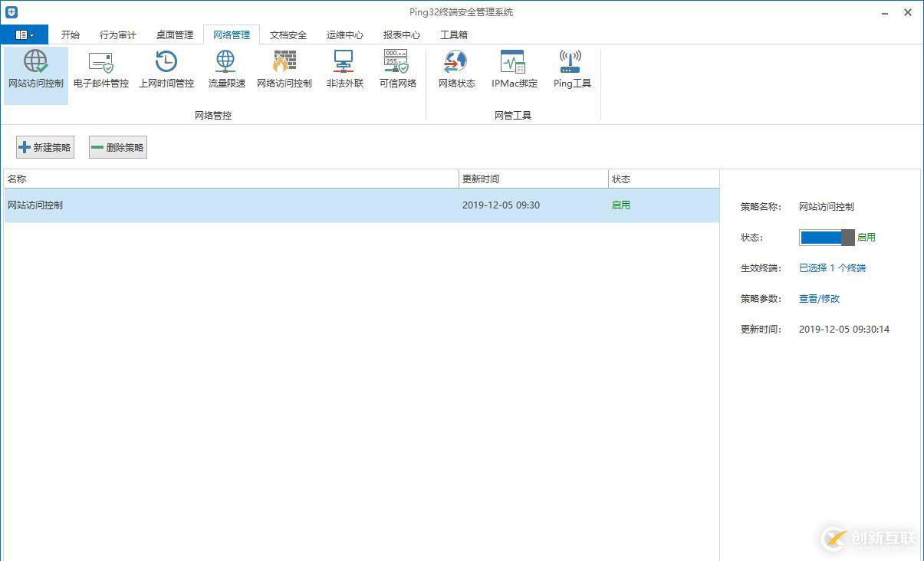Image resolution: width=924 pixels, height=561 pixels.
Task: Click the 新建策略 button
Action: coord(45,147)
